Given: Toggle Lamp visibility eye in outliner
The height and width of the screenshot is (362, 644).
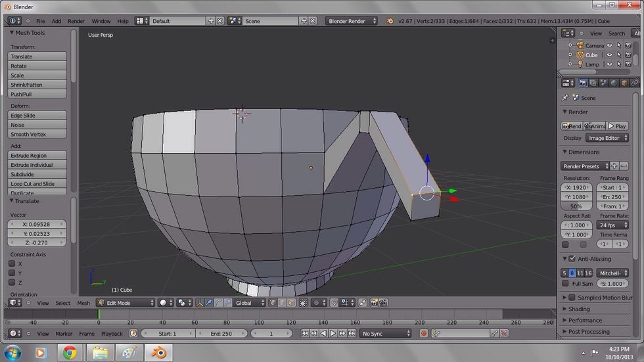Looking at the screenshot, I should pyautogui.click(x=610, y=64).
